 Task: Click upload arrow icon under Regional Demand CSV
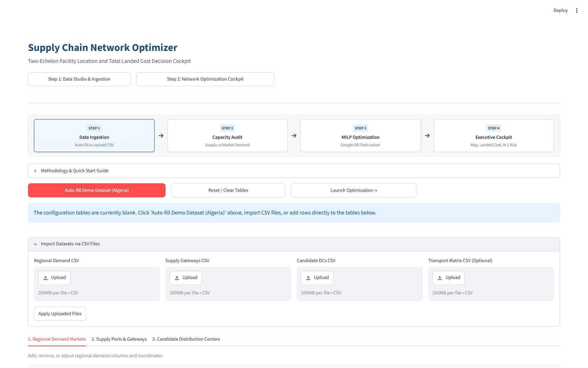click(45, 278)
